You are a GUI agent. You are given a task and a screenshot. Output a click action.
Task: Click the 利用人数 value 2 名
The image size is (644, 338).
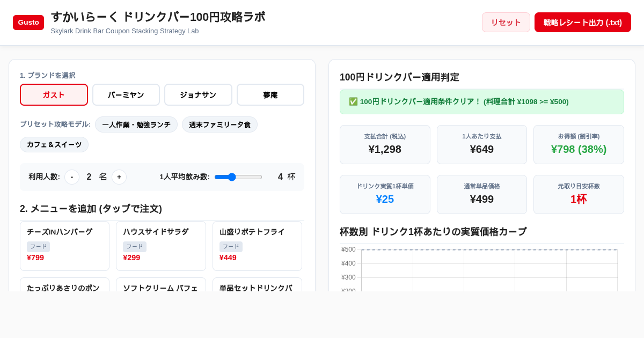[97, 177]
